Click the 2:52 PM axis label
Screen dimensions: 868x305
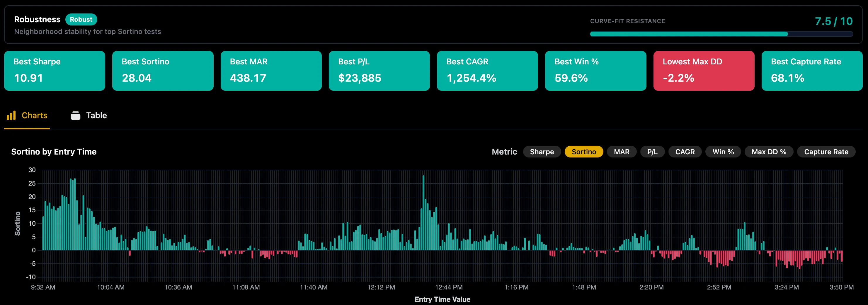coord(719,287)
